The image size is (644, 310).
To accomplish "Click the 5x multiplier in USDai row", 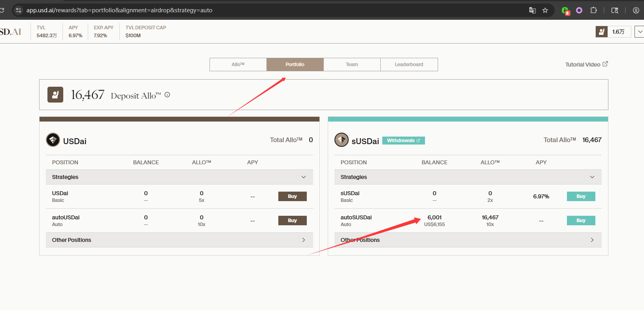I will tap(202, 200).
